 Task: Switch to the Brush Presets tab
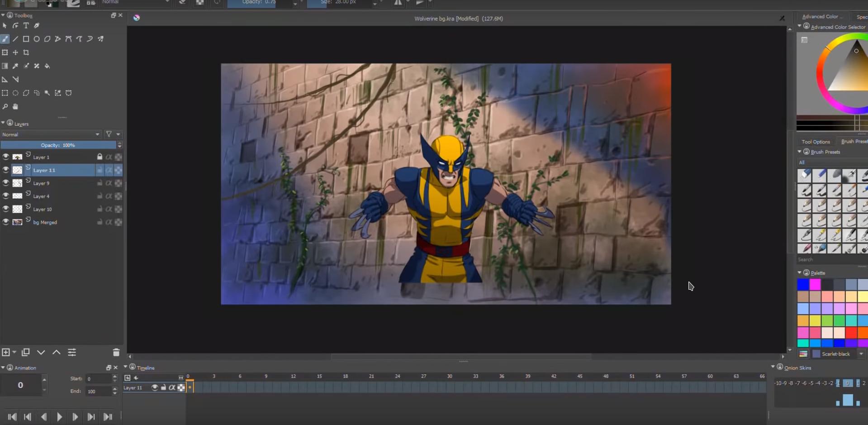pos(853,142)
